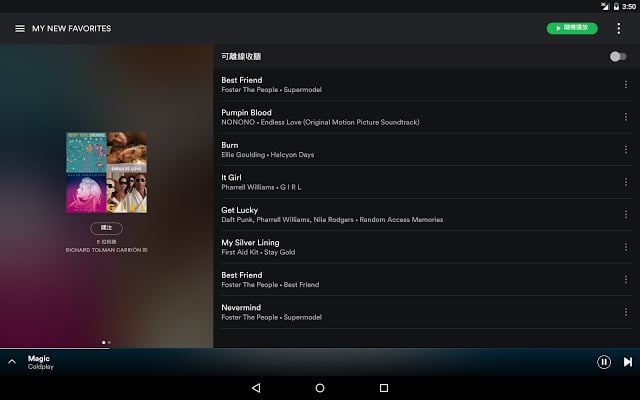The image size is (640, 400).
Task: Tap the Android recent apps button
Action: pyautogui.click(x=384, y=388)
